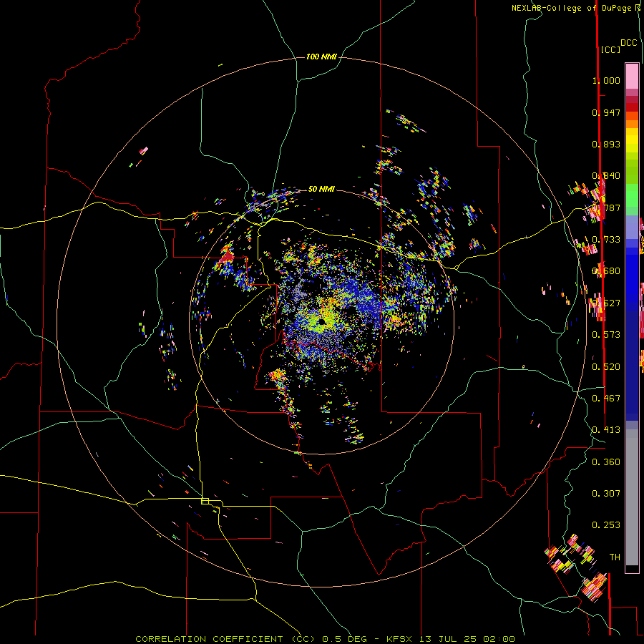Click the 0.893 scale value
This screenshot has width=644, height=644.
606,144
